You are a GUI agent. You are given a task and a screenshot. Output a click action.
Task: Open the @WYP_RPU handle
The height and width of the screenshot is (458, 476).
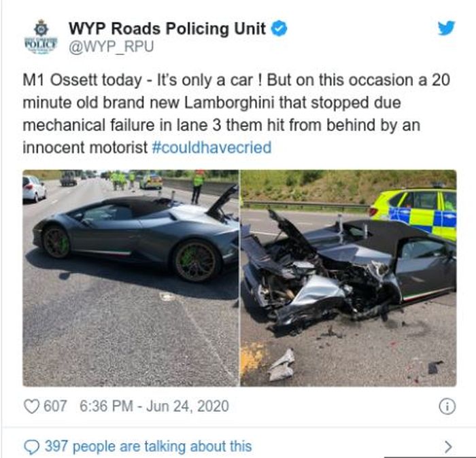click(111, 47)
